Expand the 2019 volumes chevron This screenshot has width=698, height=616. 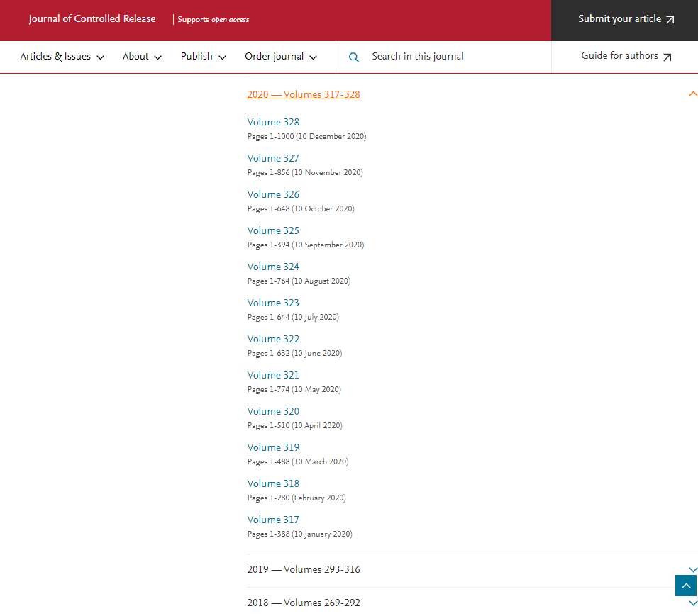[692, 570]
